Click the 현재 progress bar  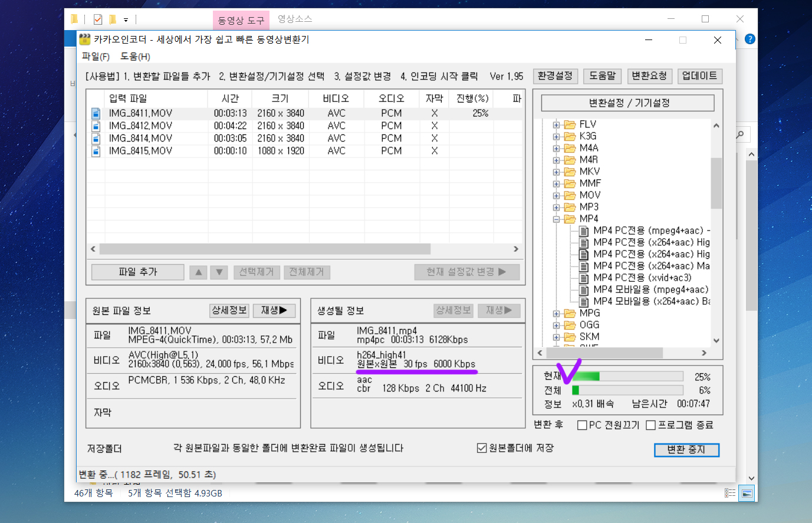point(627,376)
